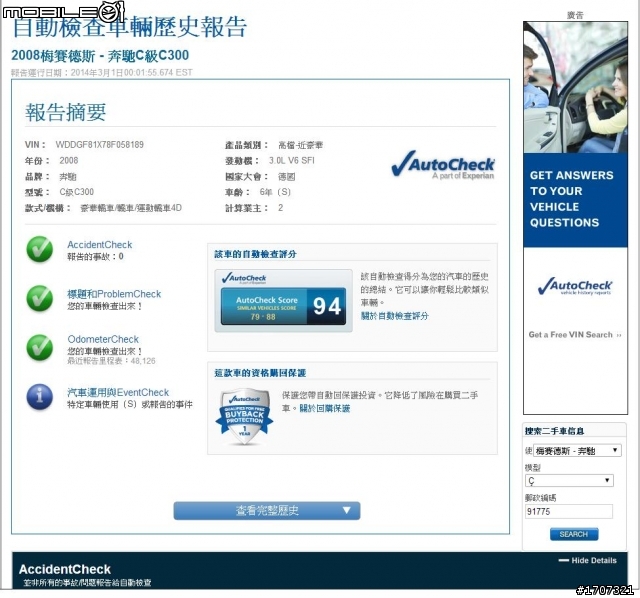Open the OdometerCheck link
640x598 pixels.
(103, 339)
